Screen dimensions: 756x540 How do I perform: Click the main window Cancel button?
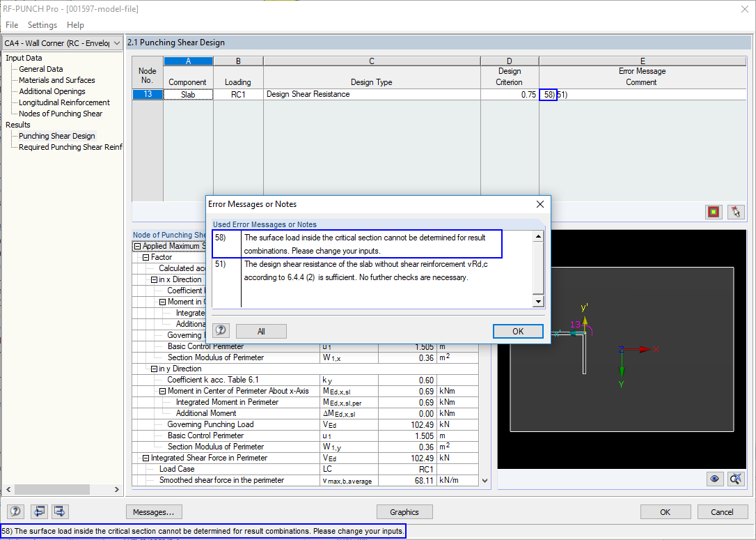click(722, 512)
